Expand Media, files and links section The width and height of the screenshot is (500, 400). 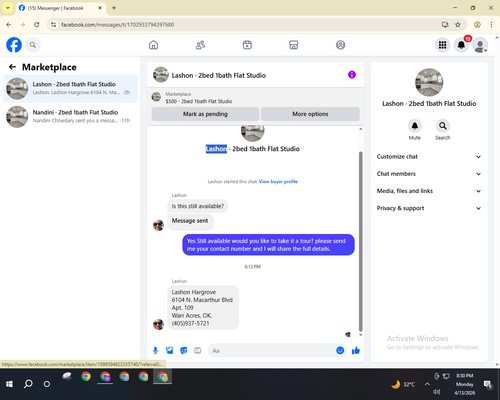tap(429, 191)
